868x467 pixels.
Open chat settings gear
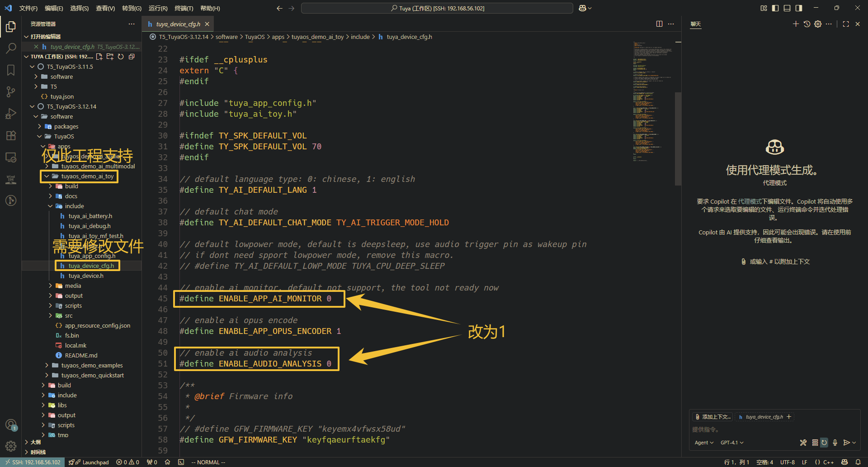click(818, 24)
